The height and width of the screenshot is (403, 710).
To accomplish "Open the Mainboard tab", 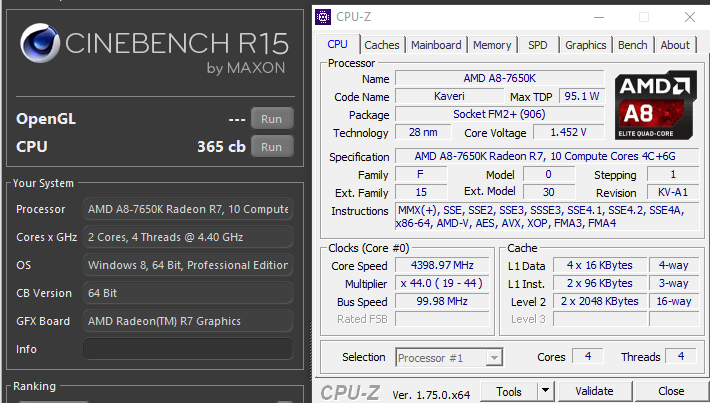I will click(436, 45).
